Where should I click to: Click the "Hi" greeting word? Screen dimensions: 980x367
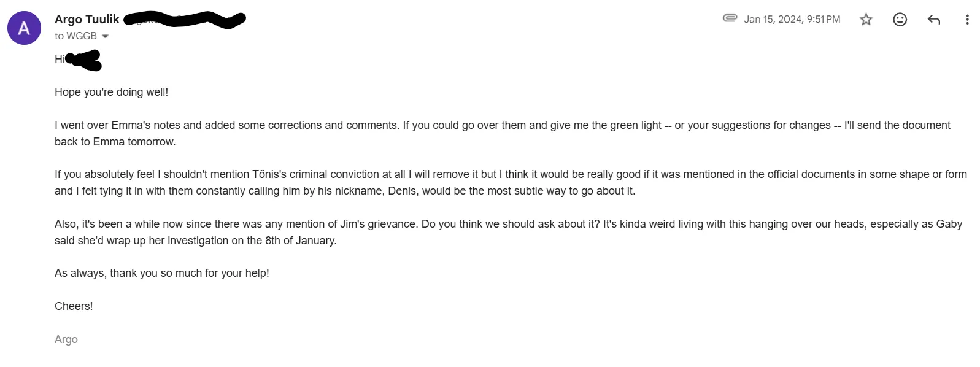coord(59,60)
